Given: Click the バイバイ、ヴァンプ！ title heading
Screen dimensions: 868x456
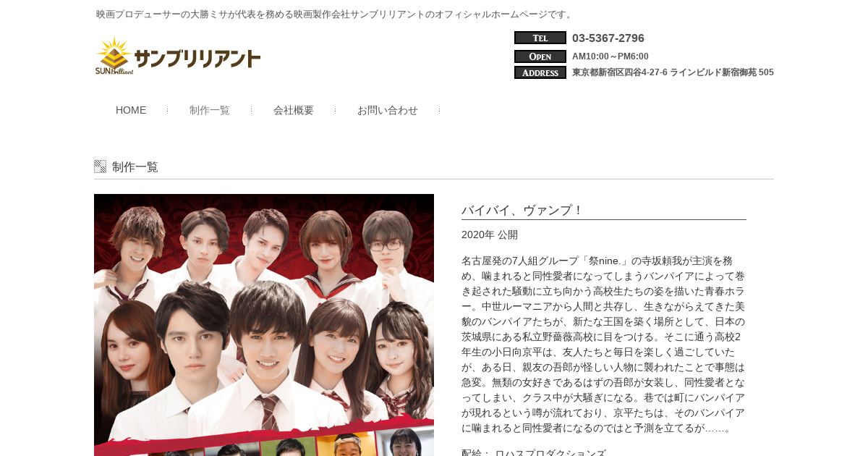Looking at the screenshot, I should (522, 210).
